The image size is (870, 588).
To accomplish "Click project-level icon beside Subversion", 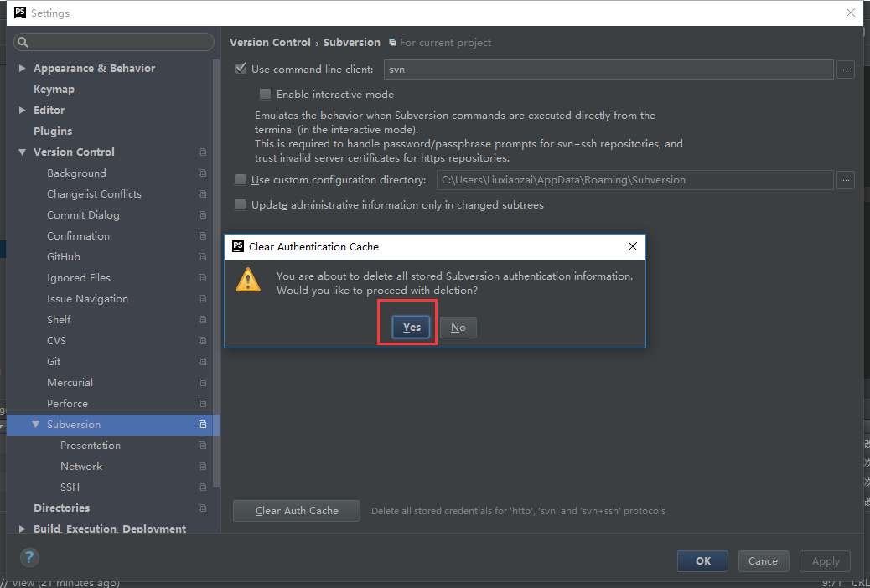I will (203, 425).
